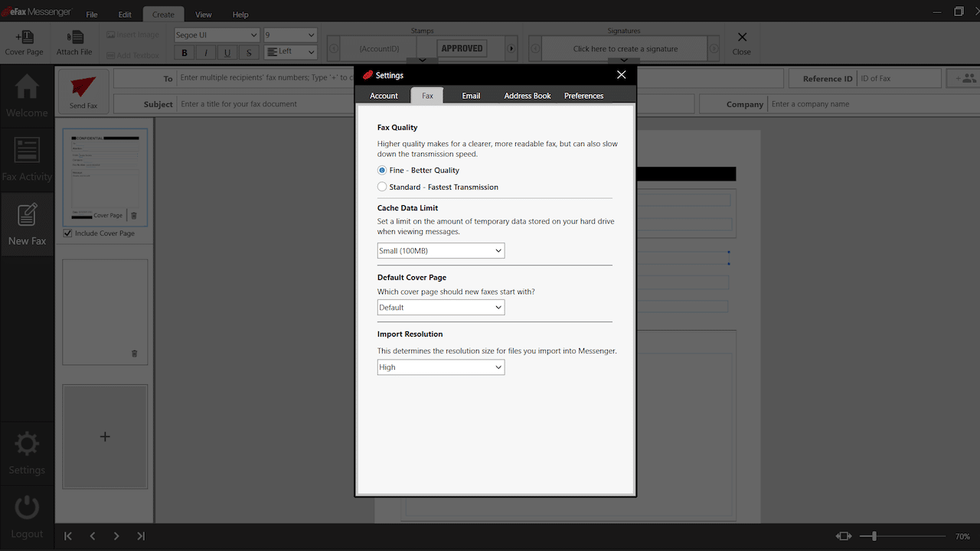Switch to the Email settings tab
Image resolution: width=980 pixels, height=551 pixels.
coord(471,96)
